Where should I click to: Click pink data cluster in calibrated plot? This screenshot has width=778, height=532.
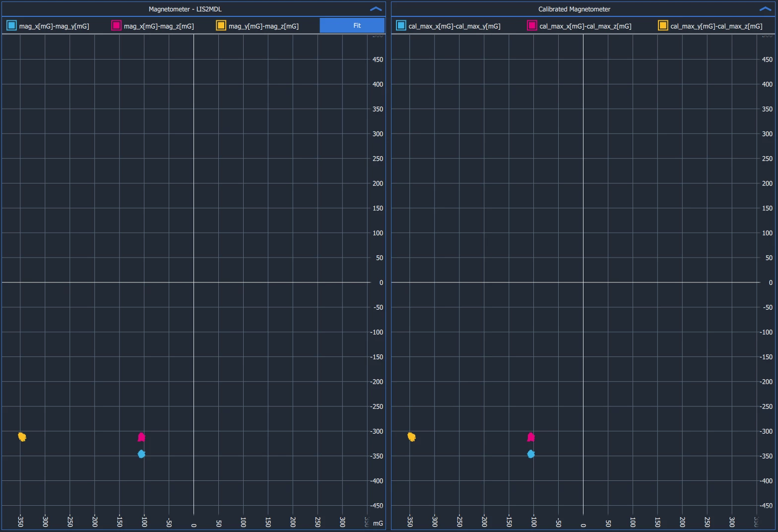[x=531, y=437]
